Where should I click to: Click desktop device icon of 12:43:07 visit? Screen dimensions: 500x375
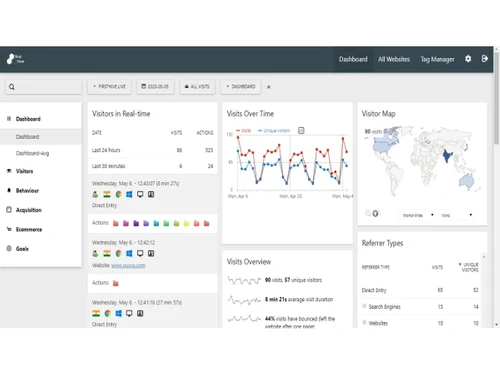coord(140,194)
